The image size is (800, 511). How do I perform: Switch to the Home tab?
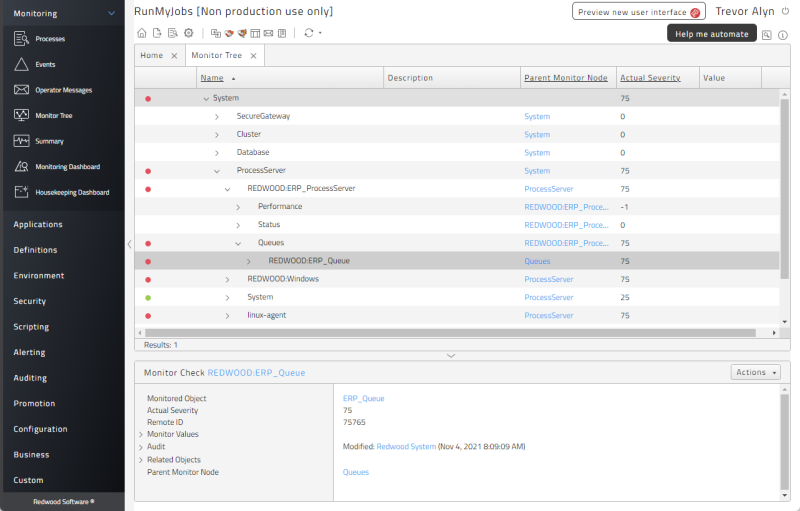point(152,55)
